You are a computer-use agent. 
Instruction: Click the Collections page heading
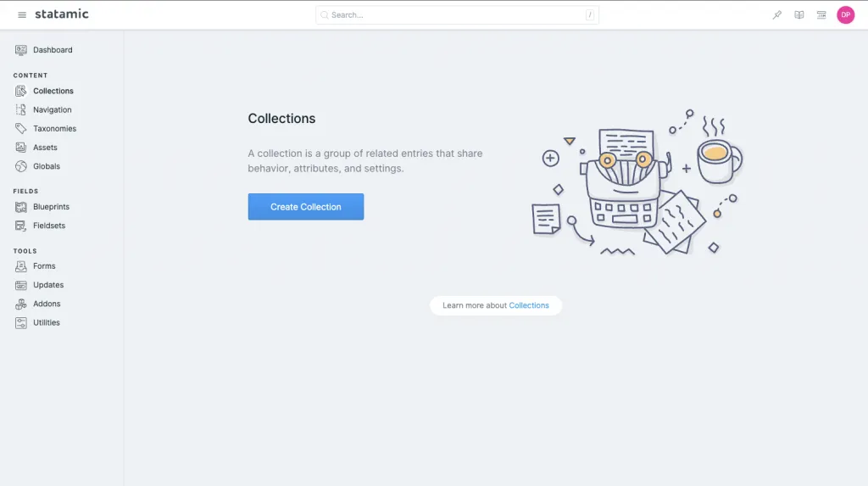281,119
